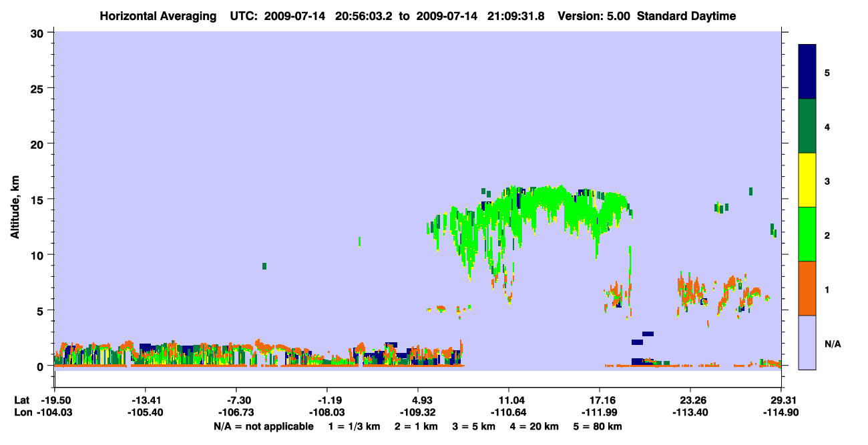Click the 'N/A = not applicable' legend text

point(264,426)
